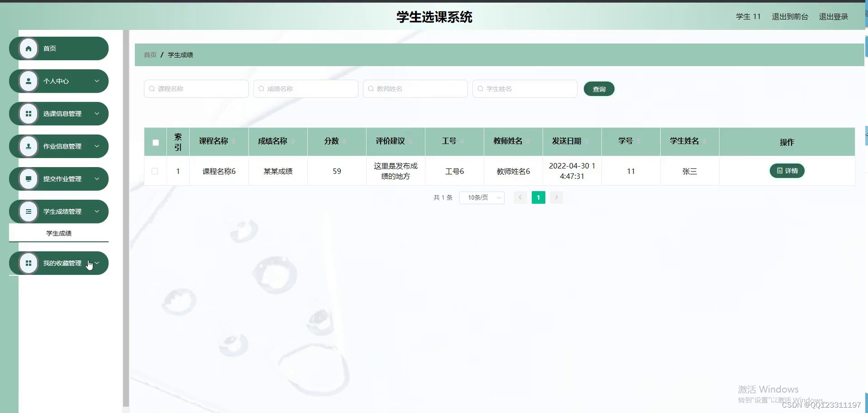Click the icon beside 作业信息管理

(x=29, y=146)
